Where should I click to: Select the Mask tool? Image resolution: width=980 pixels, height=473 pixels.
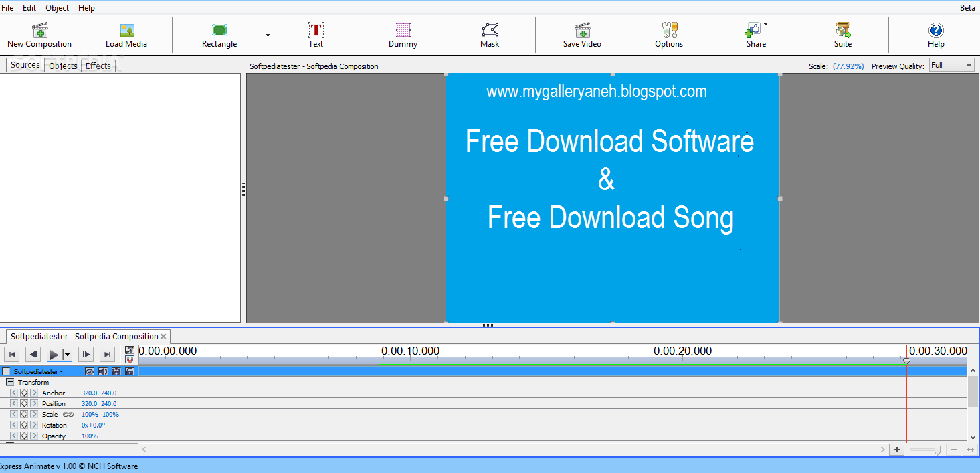(489, 35)
